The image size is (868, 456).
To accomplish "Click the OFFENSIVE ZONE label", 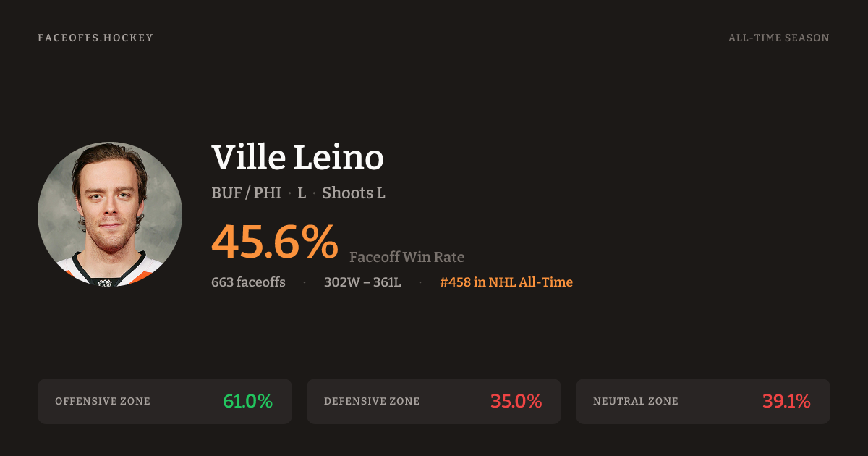I will pyautogui.click(x=103, y=401).
